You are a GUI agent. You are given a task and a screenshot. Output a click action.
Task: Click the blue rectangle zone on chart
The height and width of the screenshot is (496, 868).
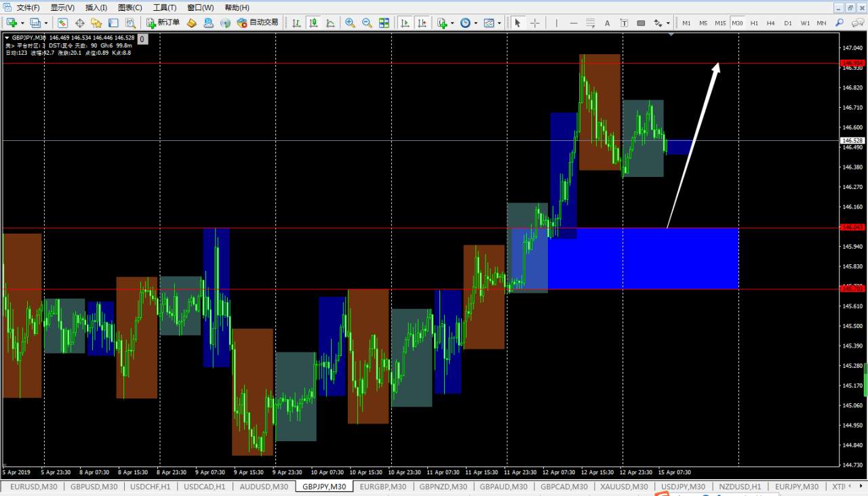point(643,258)
